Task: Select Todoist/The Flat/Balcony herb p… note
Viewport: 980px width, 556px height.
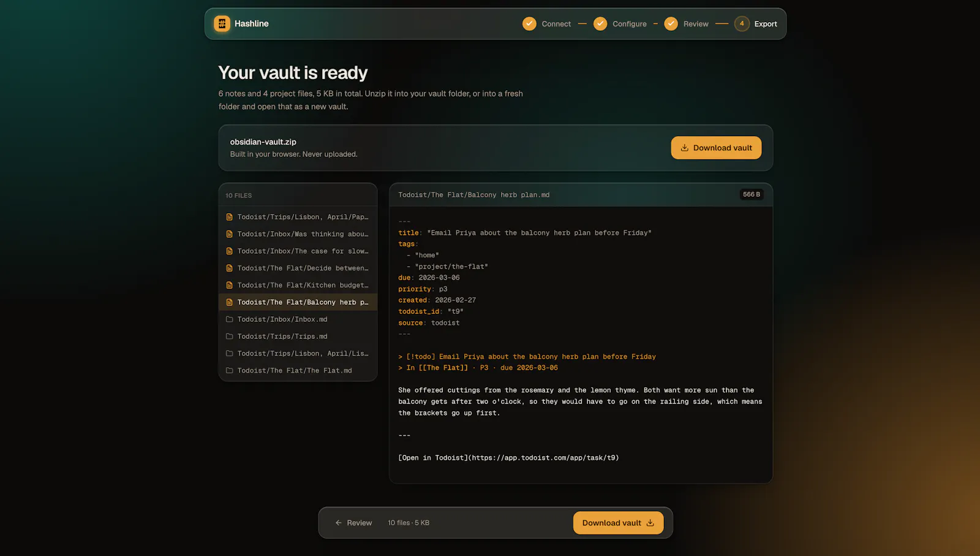Action: coord(298,302)
